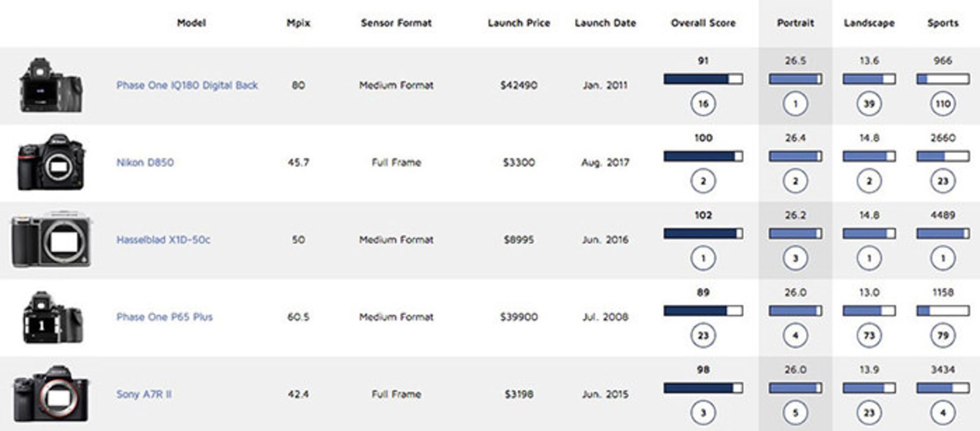
Task: Click Sony A7R II portrait rank 5 badge
Action: (795, 413)
